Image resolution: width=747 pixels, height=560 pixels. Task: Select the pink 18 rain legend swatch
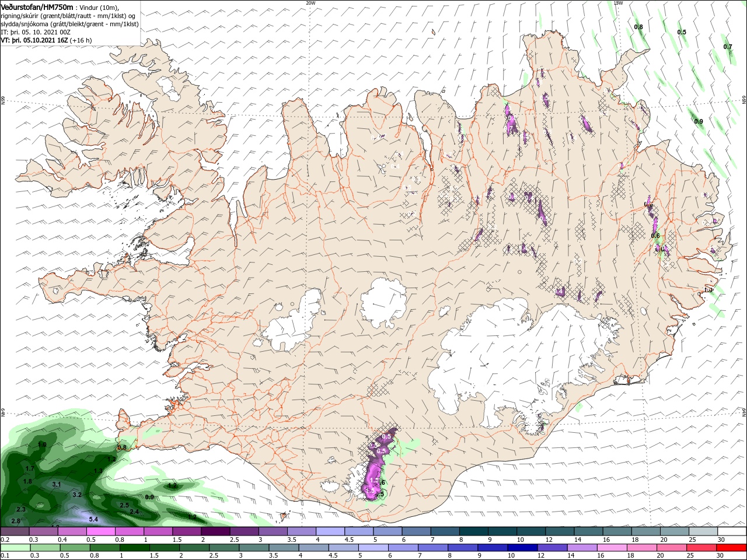tap(642, 548)
